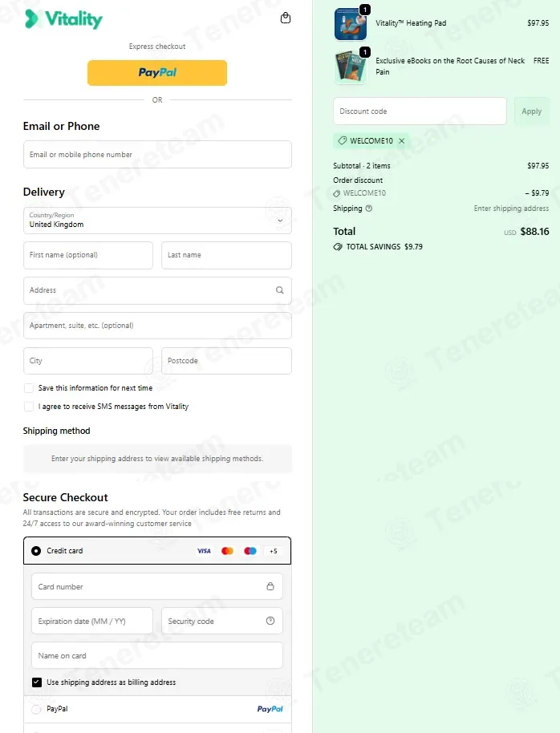
Task: Click the Email or mobile phone number field
Action: coord(158,155)
